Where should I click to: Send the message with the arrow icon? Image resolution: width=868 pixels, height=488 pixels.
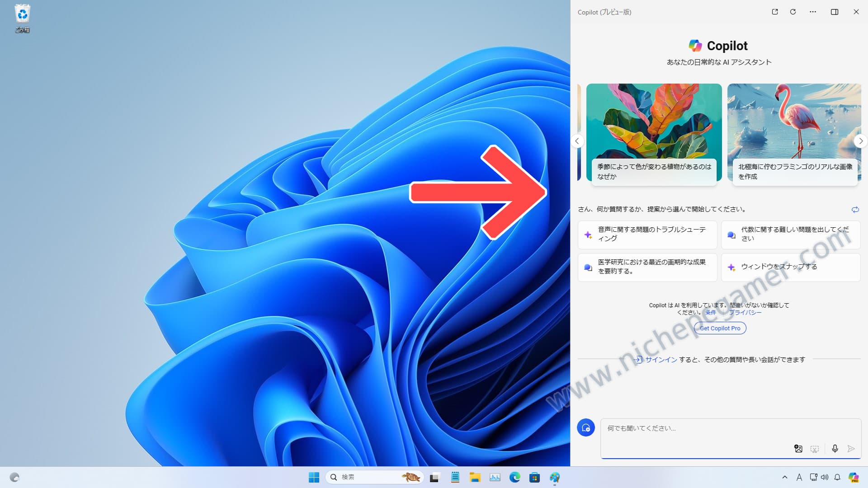(851, 448)
